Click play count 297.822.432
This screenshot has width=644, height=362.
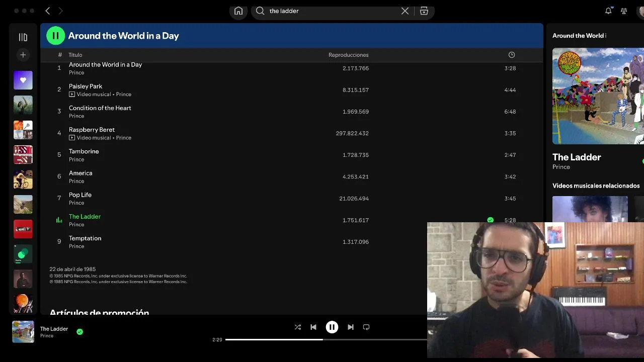(352, 133)
